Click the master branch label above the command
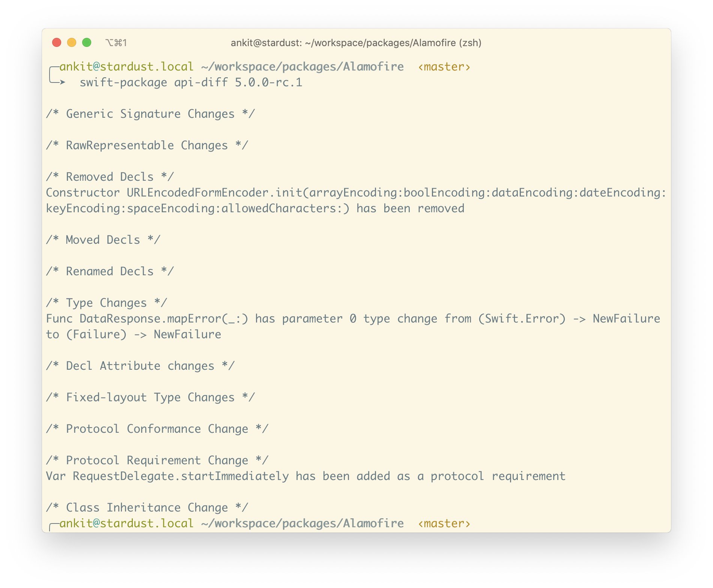 444,67
